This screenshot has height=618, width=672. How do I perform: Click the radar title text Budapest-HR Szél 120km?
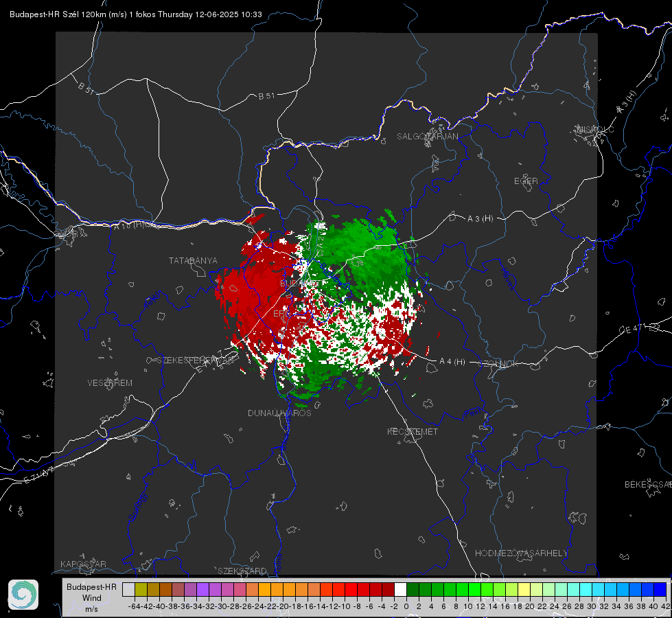58,14
